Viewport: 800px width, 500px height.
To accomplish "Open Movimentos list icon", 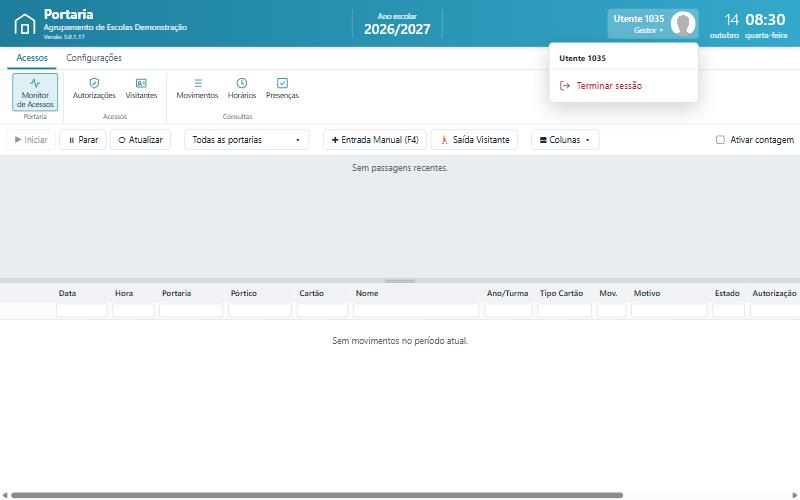I will 198,83.
